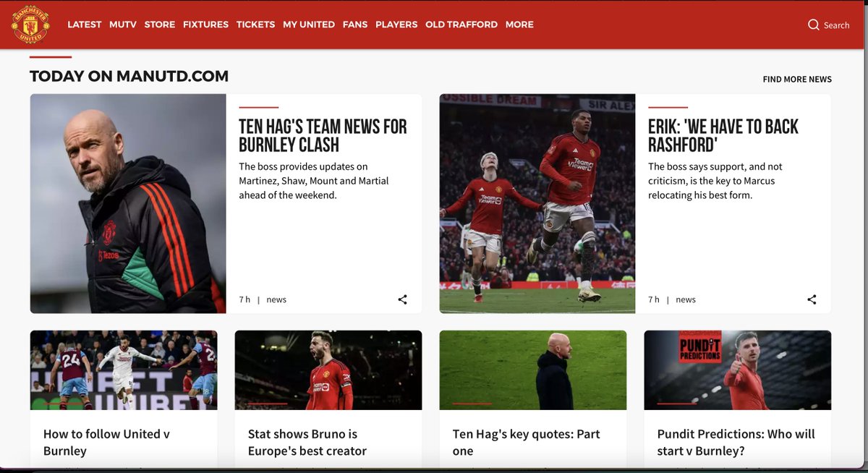
Task: Share the Burnley team news article
Action: 403,299
